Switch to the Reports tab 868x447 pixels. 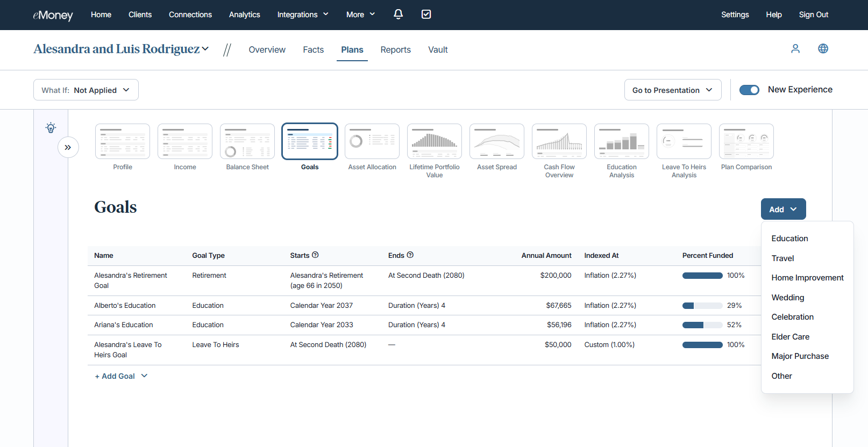click(395, 49)
